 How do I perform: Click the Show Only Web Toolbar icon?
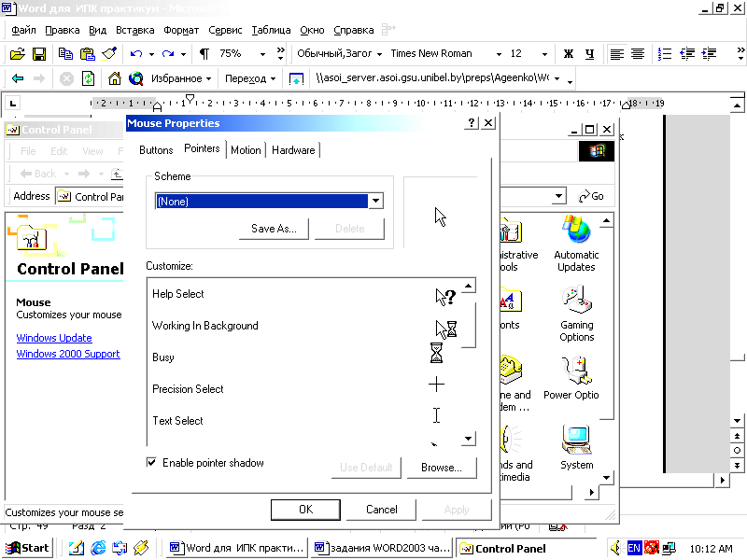(296, 78)
